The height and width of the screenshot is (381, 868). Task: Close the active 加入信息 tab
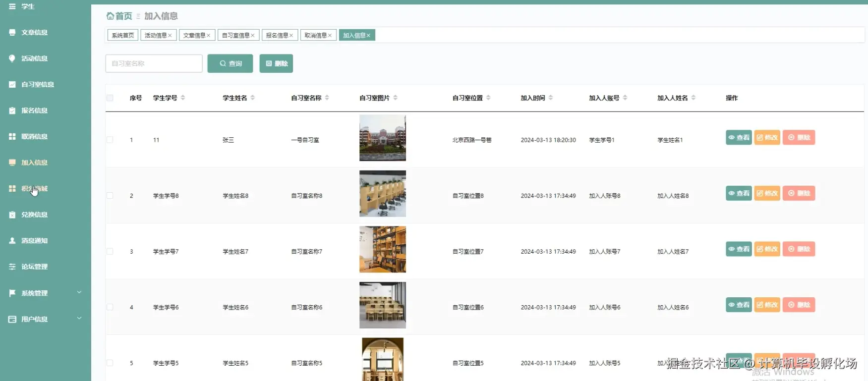coord(369,35)
